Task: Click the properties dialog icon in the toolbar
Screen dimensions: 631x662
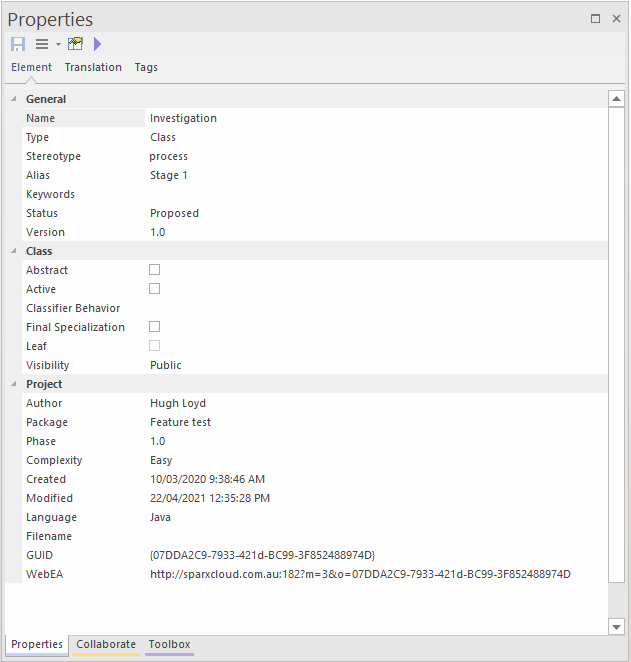Action: point(75,44)
